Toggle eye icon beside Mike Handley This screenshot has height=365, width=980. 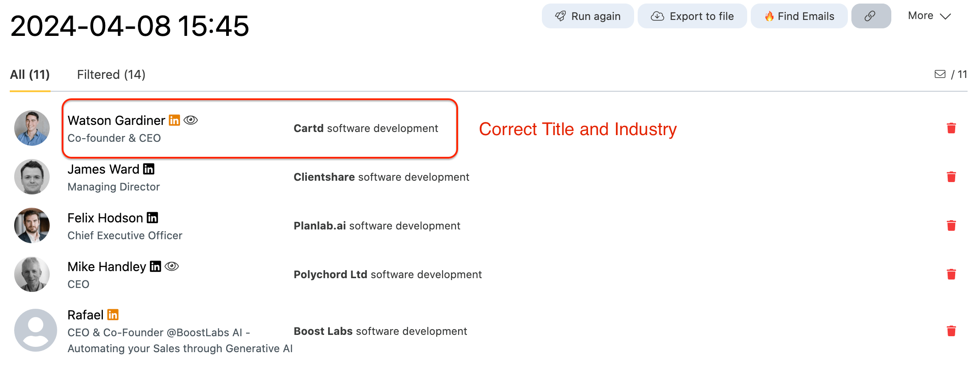click(x=172, y=267)
